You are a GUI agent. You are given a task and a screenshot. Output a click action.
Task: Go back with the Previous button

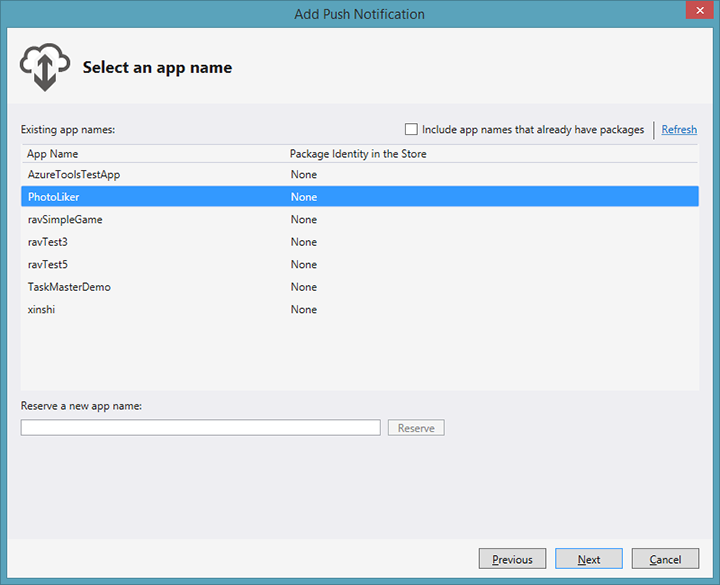click(x=512, y=559)
